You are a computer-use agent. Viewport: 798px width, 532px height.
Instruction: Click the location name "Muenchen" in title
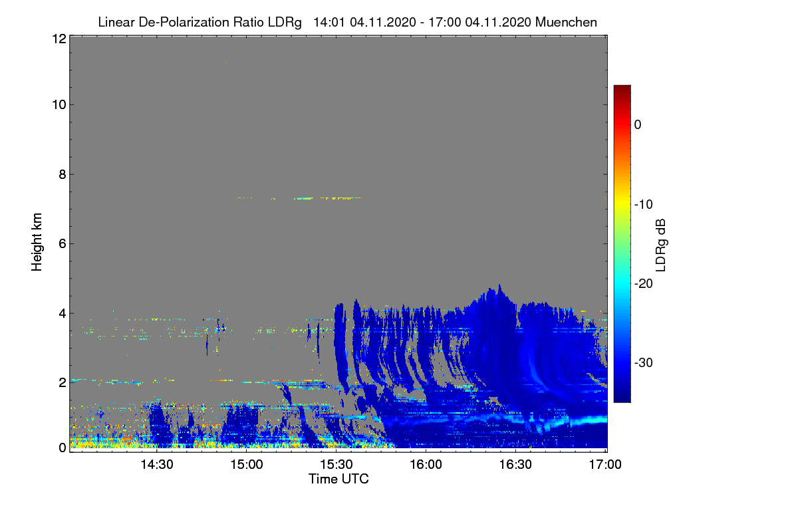(566, 23)
